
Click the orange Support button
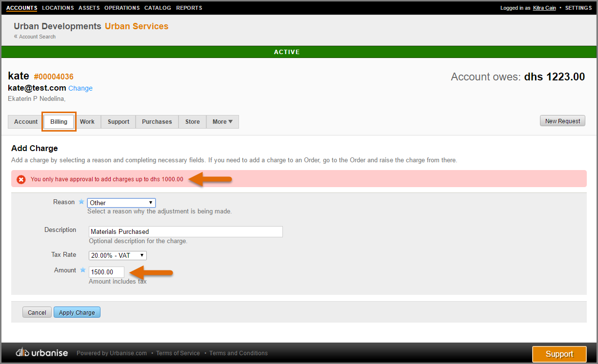click(559, 354)
